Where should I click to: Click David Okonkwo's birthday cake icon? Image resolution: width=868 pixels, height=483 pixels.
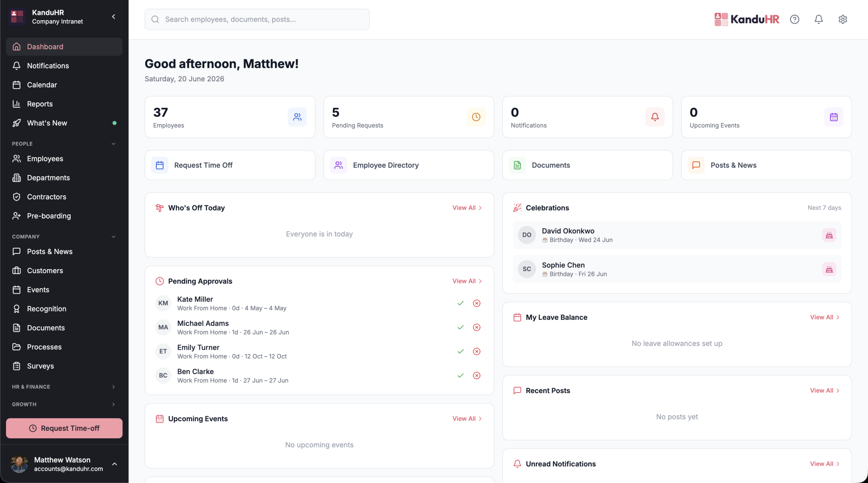click(x=829, y=235)
